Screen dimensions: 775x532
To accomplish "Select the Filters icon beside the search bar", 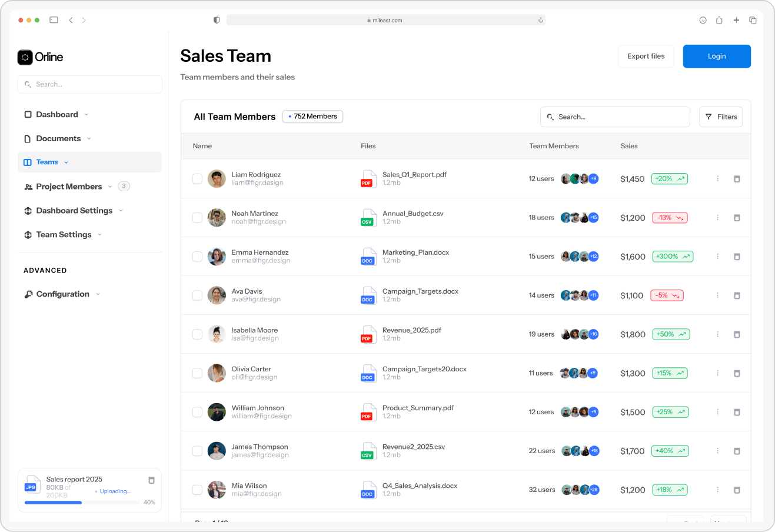I will point(709,117).
